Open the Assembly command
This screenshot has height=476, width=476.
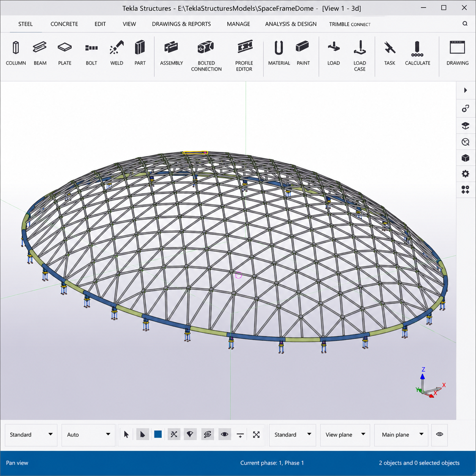pyautogui.click(x=172, y=53)
